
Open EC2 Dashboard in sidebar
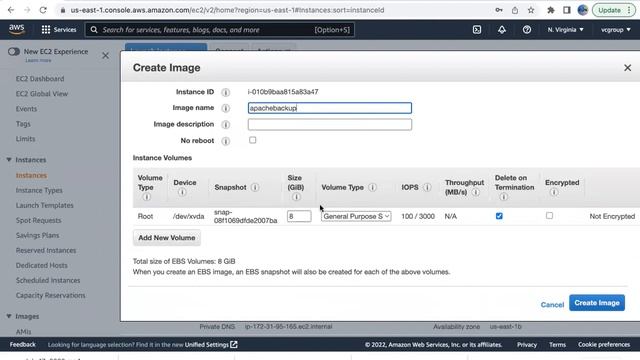coord(40,79)
